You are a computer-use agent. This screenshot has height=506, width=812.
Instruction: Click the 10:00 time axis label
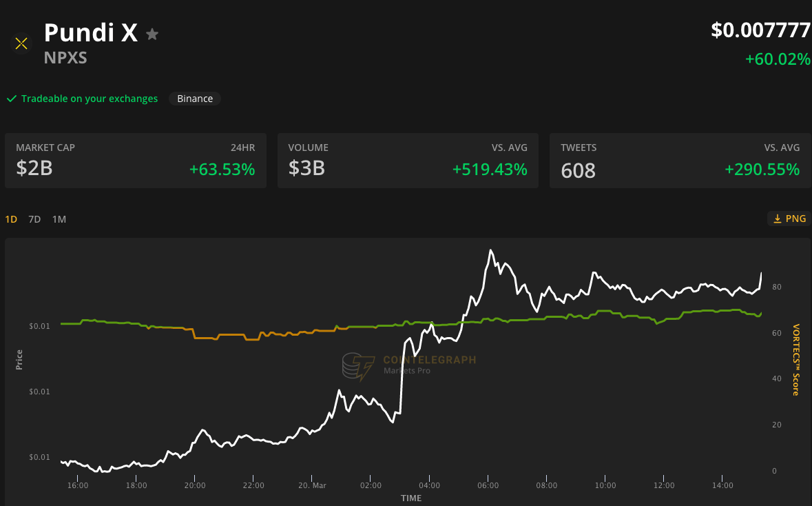pyautogui.click(x=605, y=486)
